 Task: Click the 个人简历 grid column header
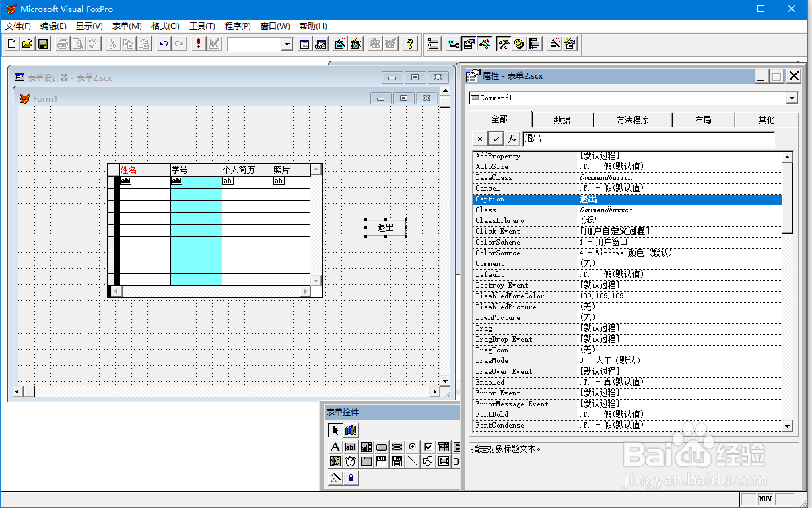click(x=247, y=170)
